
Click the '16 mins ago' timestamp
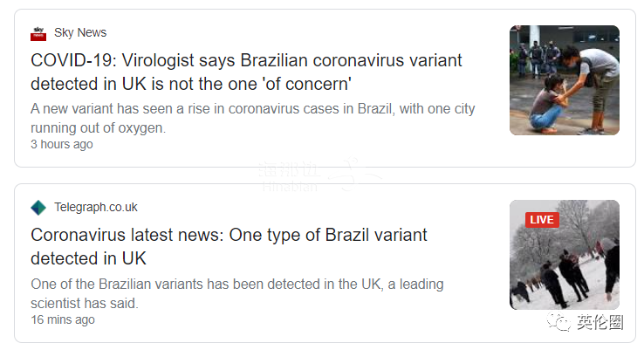[63, 319]
